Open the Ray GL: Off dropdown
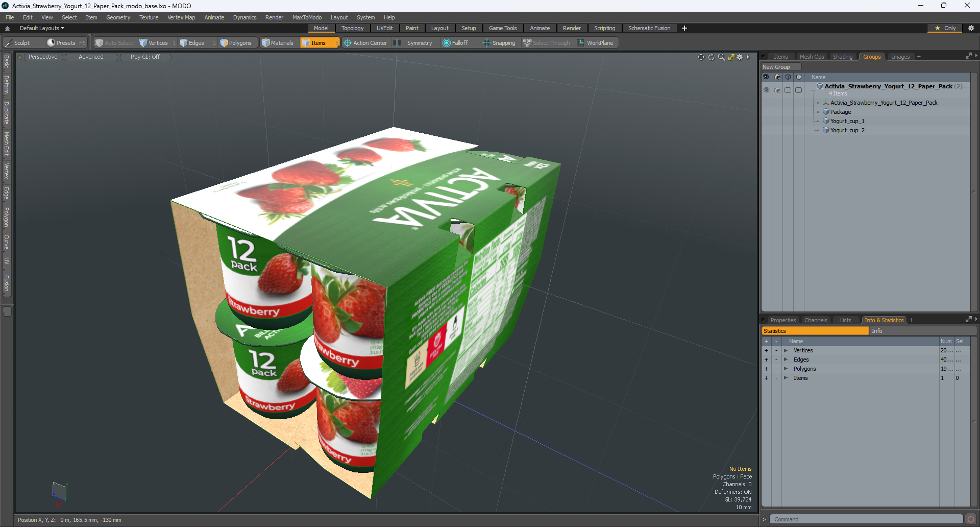 tap(145, 57)
